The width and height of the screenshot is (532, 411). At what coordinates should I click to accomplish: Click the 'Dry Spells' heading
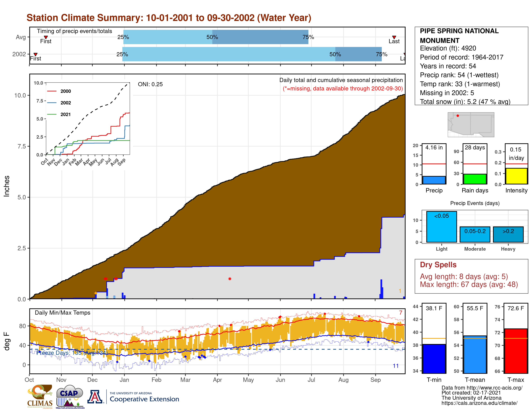(x=438, y=265)
